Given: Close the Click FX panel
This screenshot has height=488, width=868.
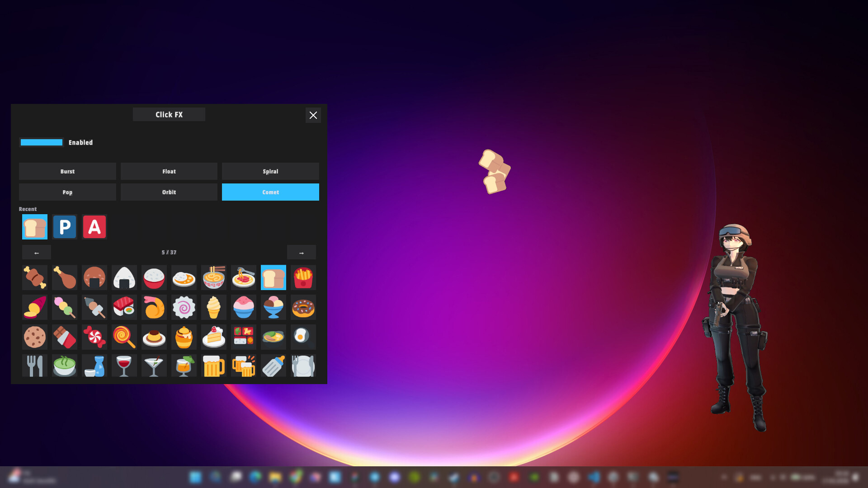Looking at the screenshot, I should pos(313,115).
